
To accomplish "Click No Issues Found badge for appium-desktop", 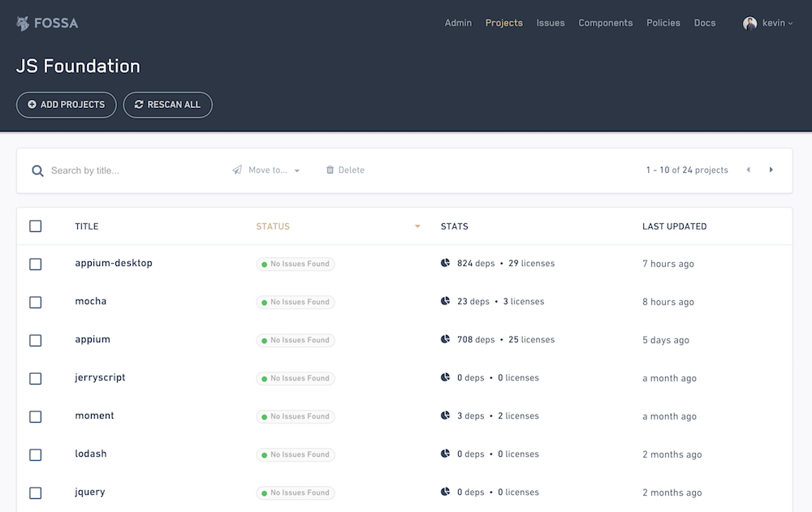I will coord(296,264).
